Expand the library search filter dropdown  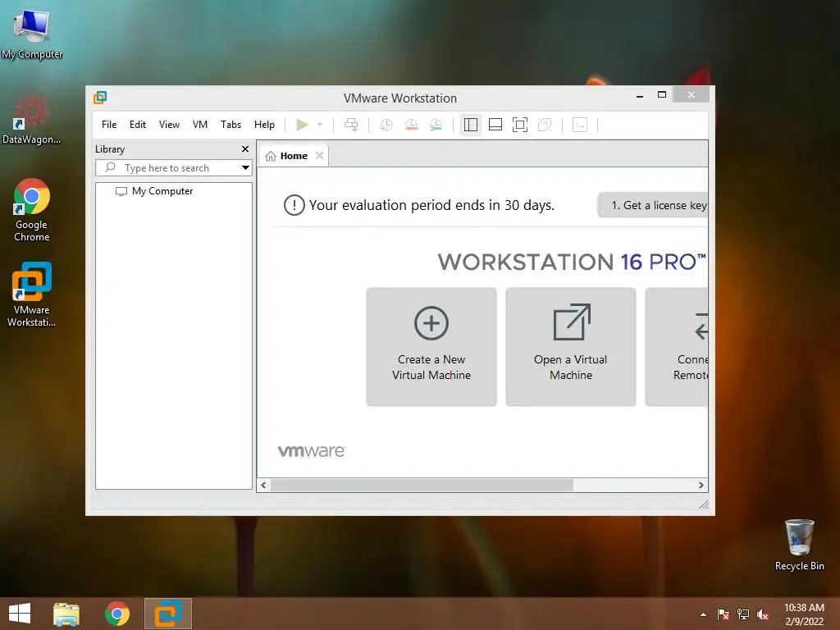coord(245,167)
